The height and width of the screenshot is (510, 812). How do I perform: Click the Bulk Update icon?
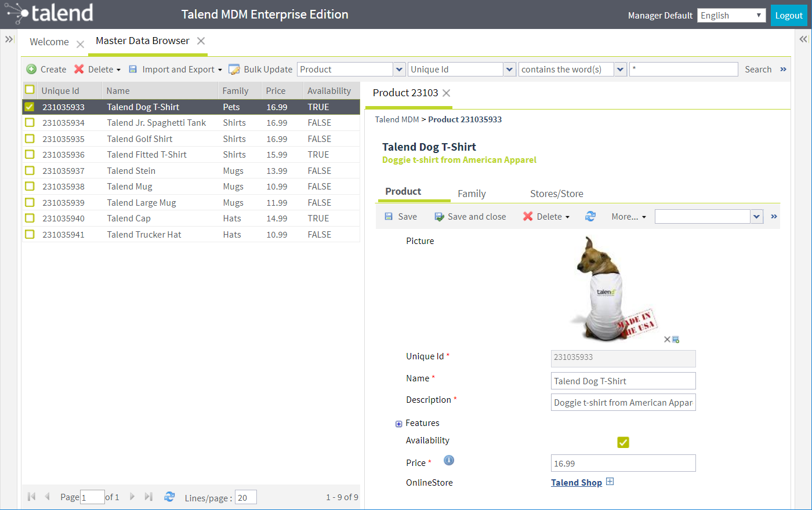(x=234, y=70)
